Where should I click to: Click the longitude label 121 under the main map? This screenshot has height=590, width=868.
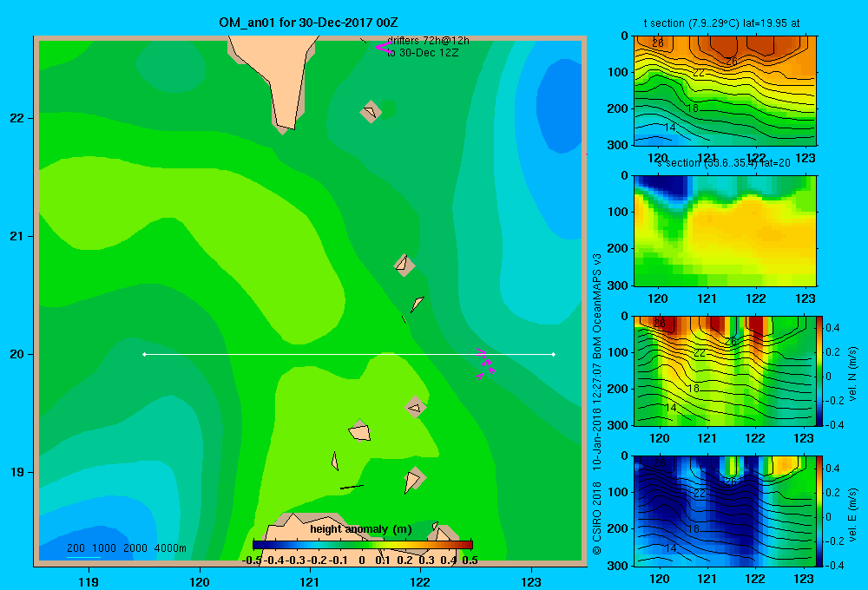(310, 581)
